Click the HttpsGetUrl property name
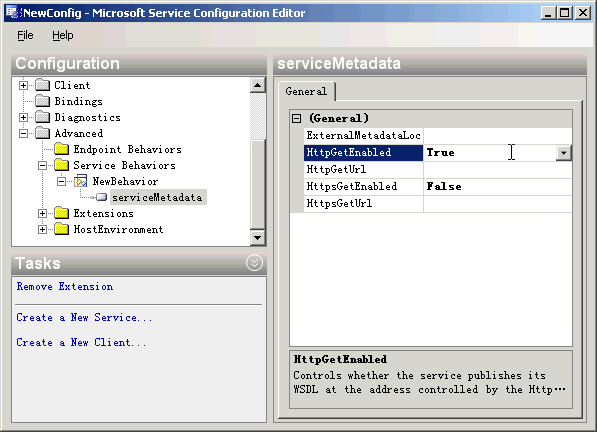Image resolution: width=597 pixels, height=432 pixels. tap(364, 203)
